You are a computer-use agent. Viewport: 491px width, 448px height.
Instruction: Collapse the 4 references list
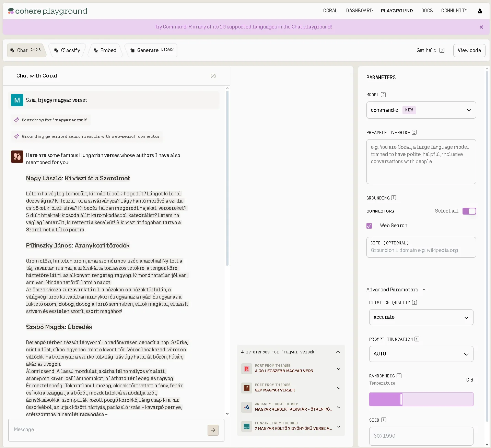[x=338, y=352]
